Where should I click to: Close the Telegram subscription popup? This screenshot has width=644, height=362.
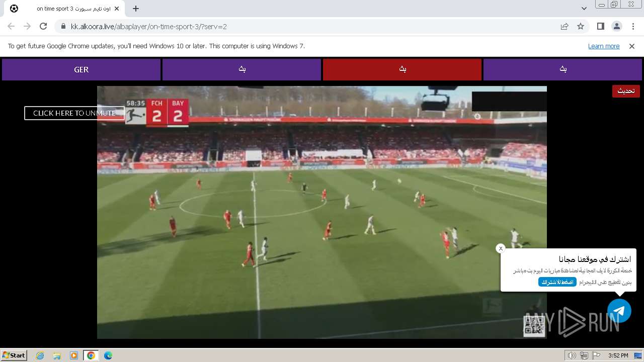coord(501,248)
